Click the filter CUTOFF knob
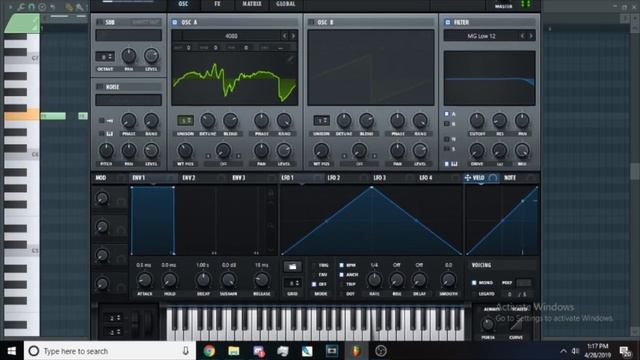640x360 pixels. pyautogui.click(x=477, y=121)
